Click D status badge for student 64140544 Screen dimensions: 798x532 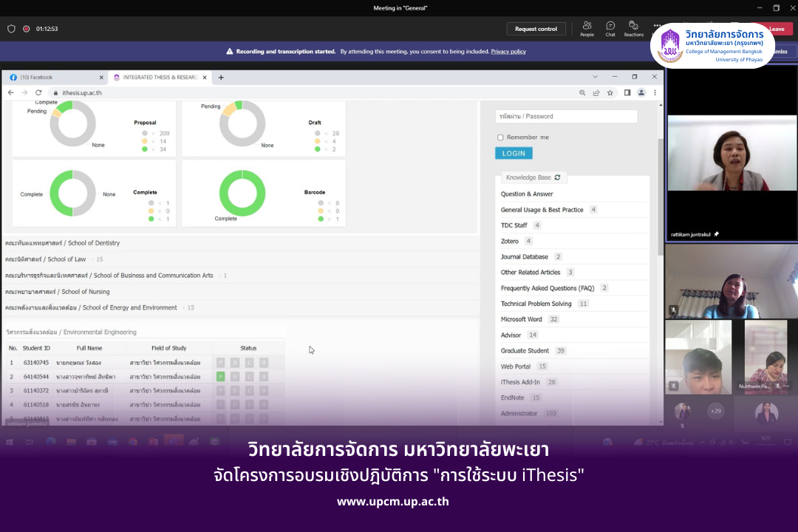pyautogui.click(x=235, y=377)
